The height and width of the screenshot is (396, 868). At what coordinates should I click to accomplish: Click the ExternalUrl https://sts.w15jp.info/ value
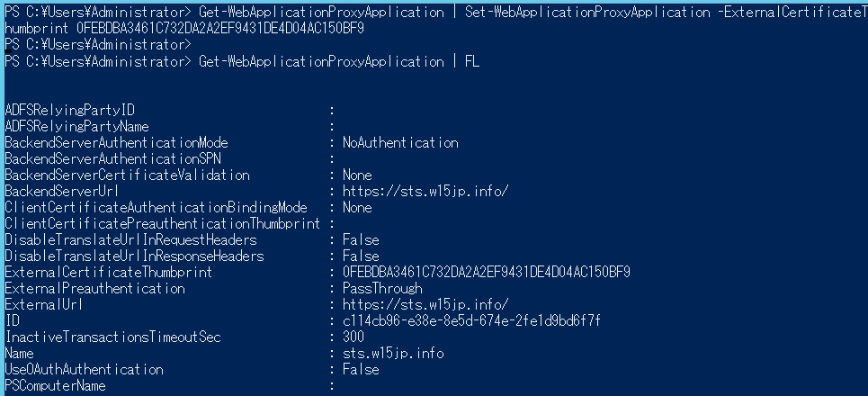point(425,304)
